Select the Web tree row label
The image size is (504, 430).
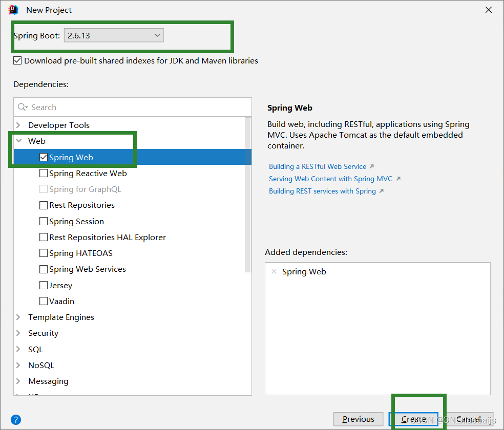(x=37, y=141)
